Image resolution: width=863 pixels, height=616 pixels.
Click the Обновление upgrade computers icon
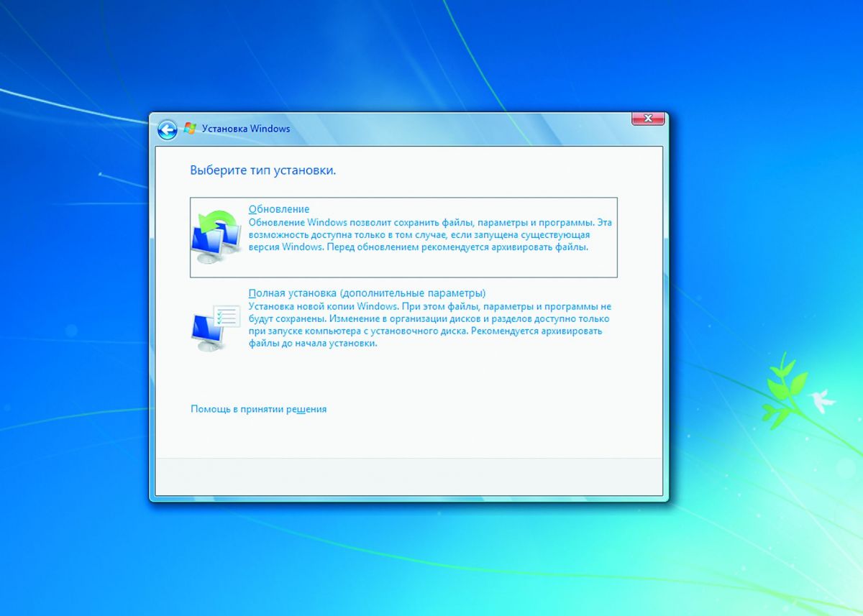(216, 238)
